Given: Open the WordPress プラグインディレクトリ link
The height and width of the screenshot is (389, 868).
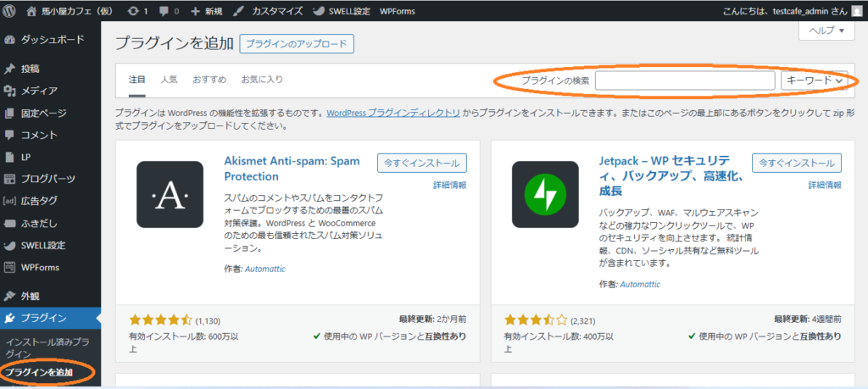Looking at the screenshot, I should pos(393,113).
